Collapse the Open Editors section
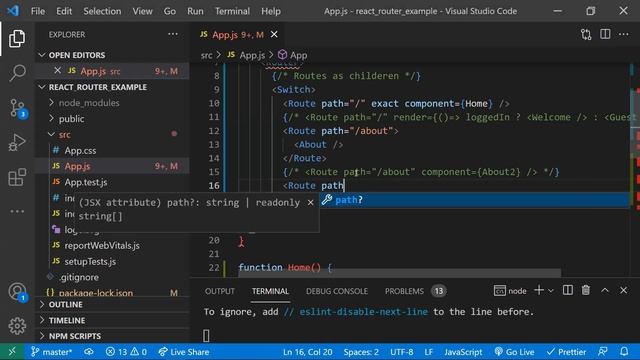Screen dimensions: 640x360 112,55
